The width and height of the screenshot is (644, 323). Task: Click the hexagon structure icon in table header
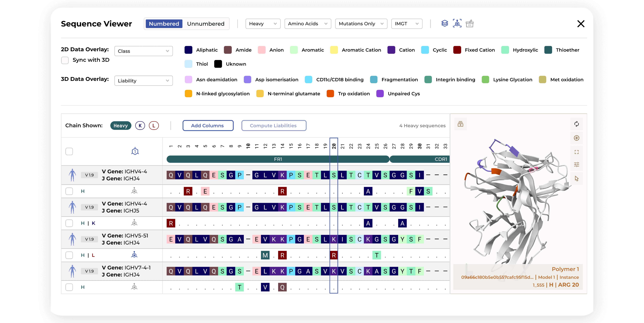click(x=135, y=151)
